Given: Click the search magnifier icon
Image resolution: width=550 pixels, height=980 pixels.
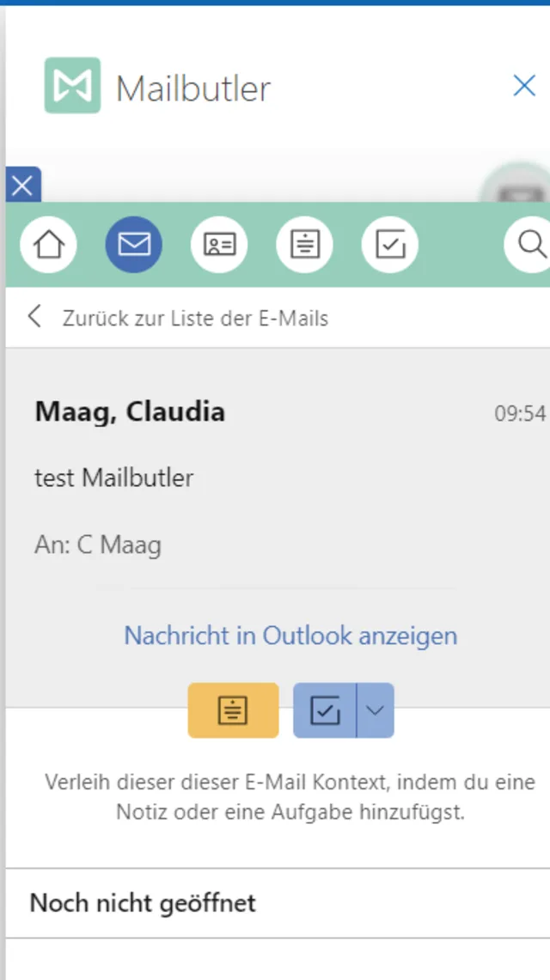Looking at the screenshot, I should 531,245.
